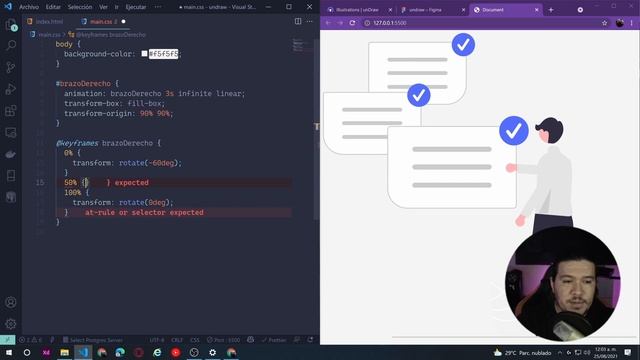640x360 pixels.
Task: Open Windows Settings gear in taskbar
Action: (213, 352)
